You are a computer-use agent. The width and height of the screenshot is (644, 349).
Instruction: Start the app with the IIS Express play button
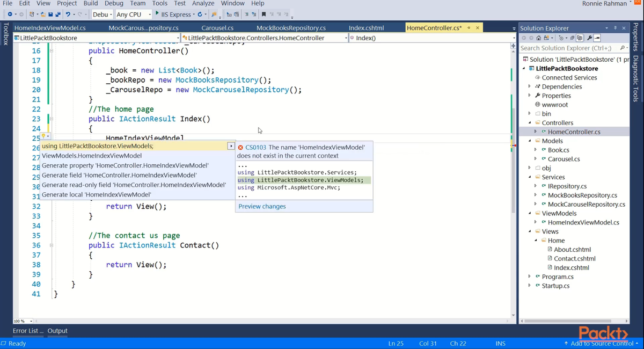tap(157, 13)
